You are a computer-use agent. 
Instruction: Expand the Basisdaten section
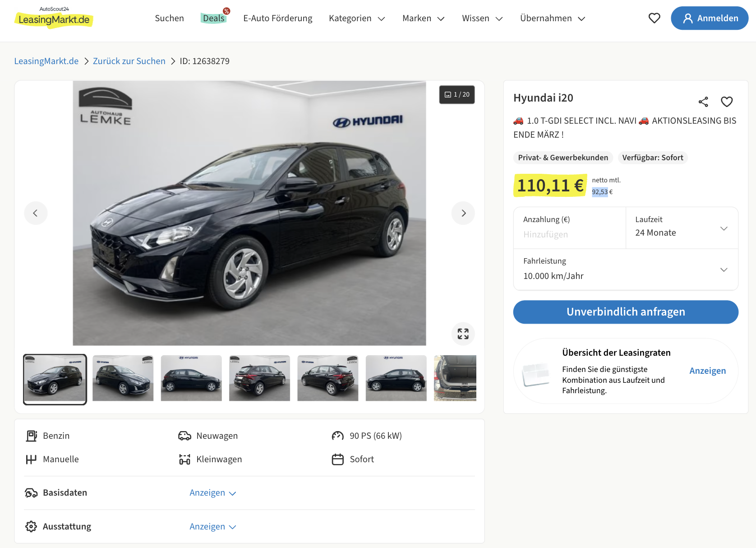[x=212, y=493]
